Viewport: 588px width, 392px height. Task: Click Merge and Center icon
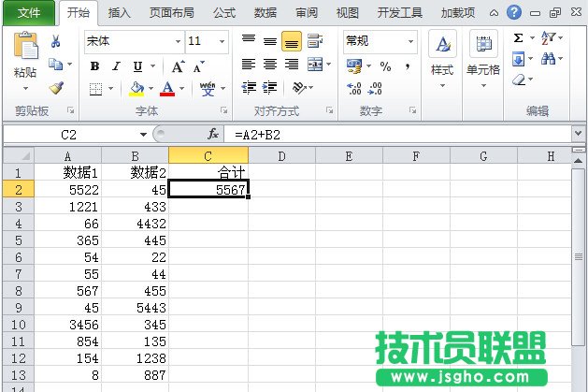315,65
